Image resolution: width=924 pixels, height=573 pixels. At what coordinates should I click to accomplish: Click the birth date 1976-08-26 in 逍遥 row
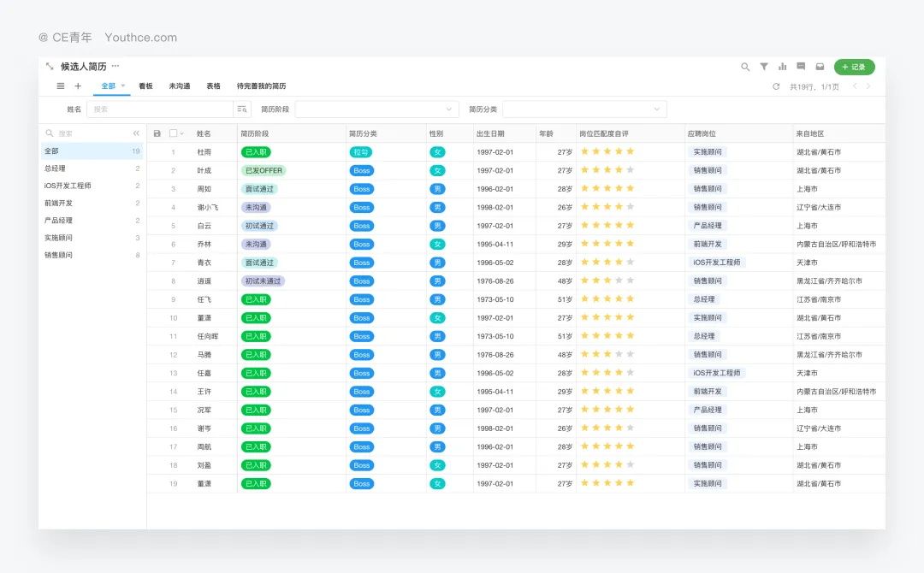coord(495,281)
